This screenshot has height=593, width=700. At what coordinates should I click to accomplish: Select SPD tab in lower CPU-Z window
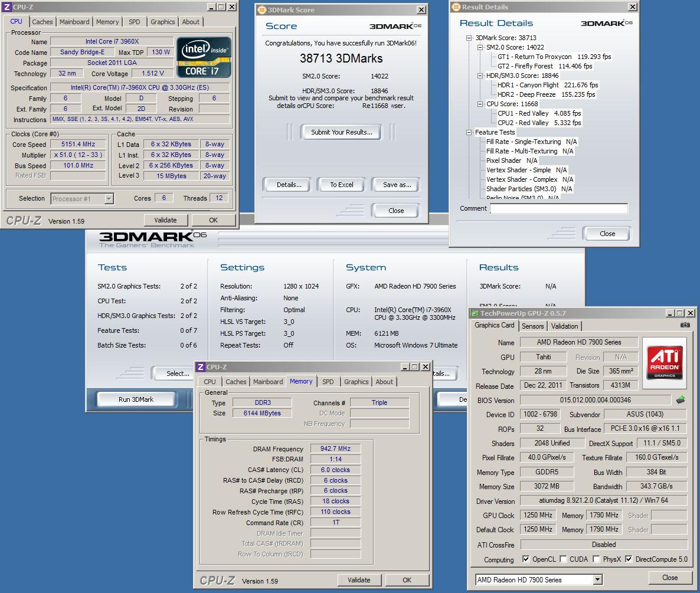(328, 382)
